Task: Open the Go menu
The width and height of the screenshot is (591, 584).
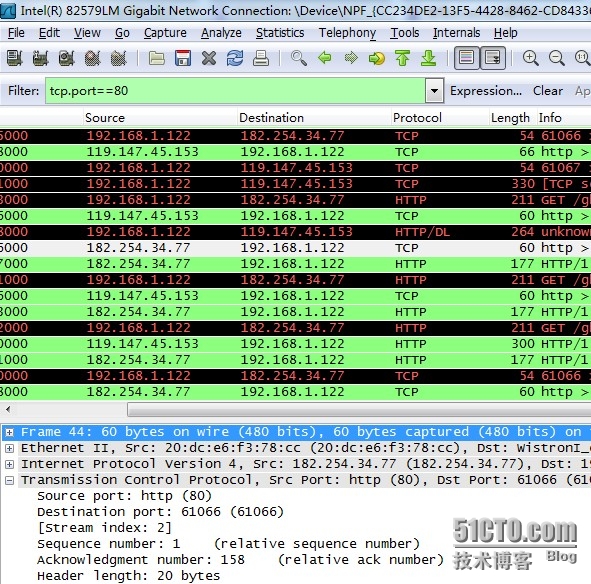Action: (122, 33)
